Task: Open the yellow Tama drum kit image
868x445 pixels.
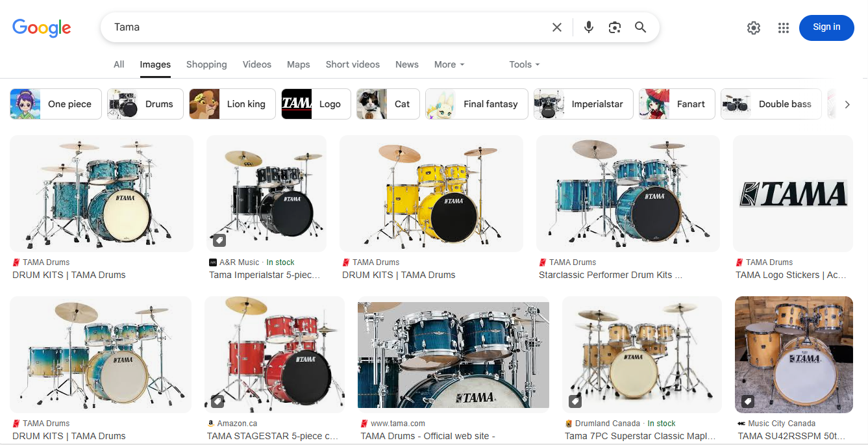Action: click(x=431, y=194)
